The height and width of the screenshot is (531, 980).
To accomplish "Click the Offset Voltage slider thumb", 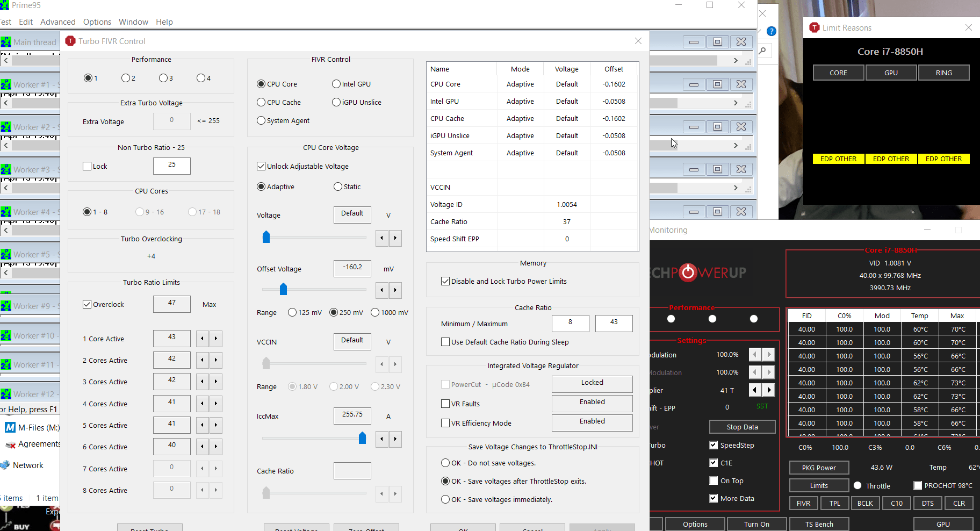I will tap(283, 290).
